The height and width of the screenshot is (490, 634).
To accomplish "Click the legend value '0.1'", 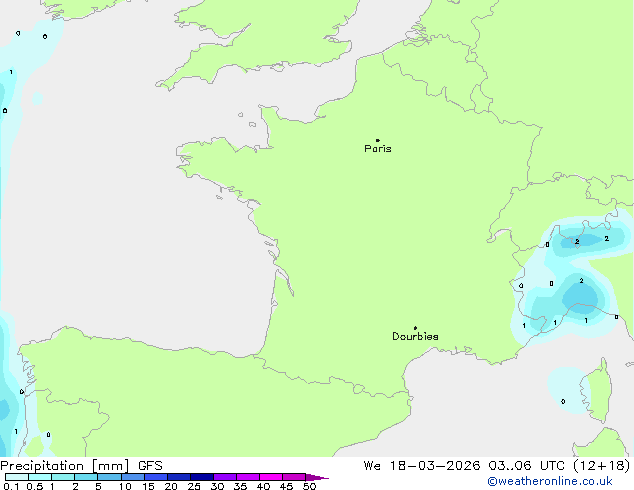I will tap(11, 486).
